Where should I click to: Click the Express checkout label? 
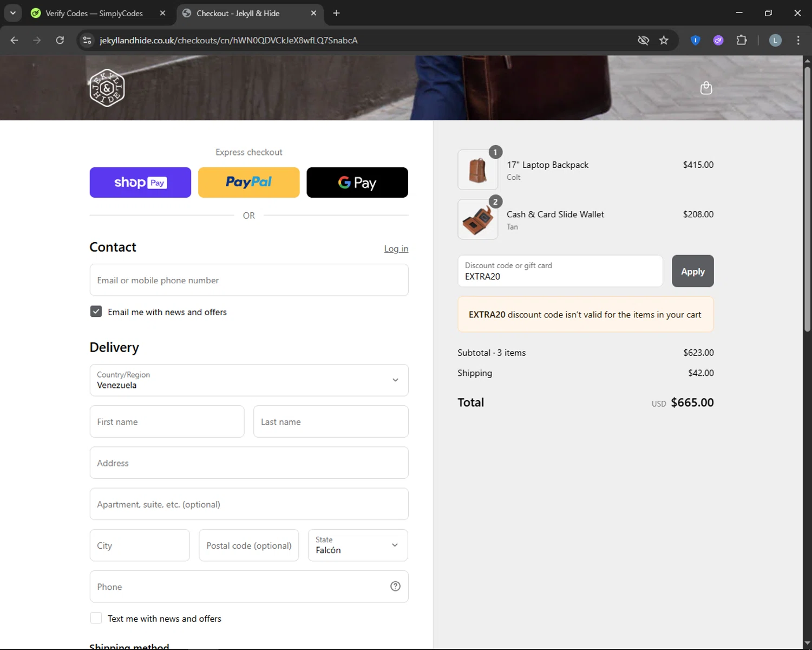point(249,152)
